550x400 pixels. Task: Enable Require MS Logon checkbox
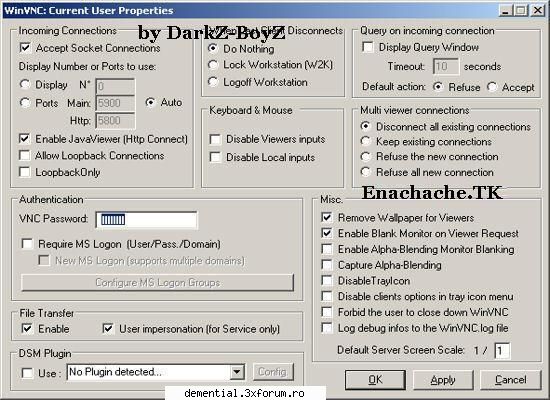click(27, 244)
